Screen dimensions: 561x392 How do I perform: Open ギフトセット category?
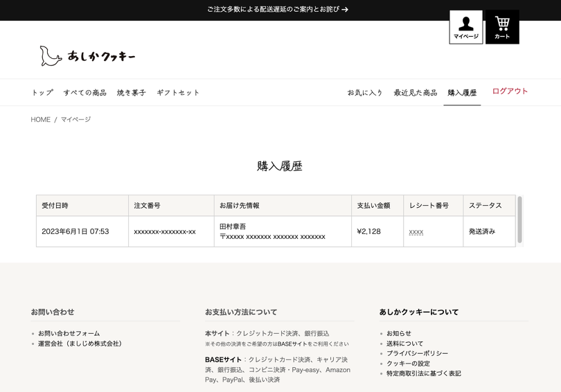[x=178, y=92]
